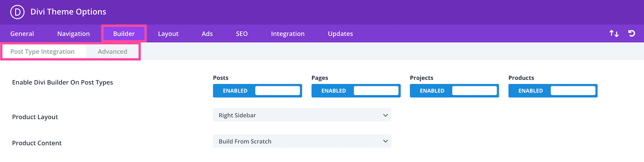
Task: Toggle Divi Builder for Posts
Action: pyautogui.click(x=257, y=91)
